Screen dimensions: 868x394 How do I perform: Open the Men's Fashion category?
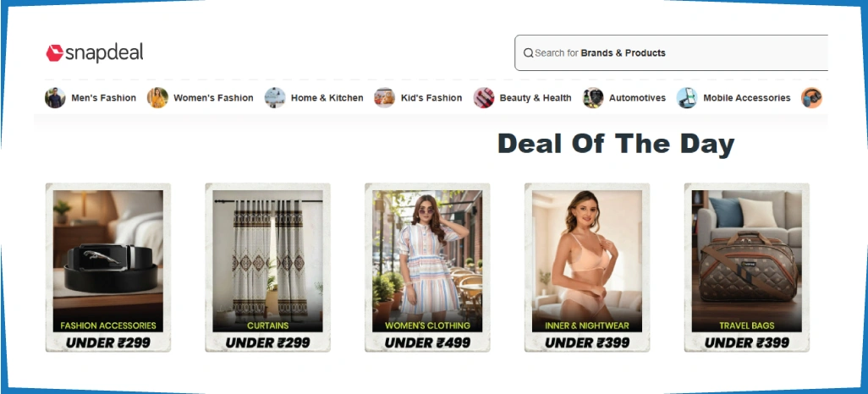[103, 98]
